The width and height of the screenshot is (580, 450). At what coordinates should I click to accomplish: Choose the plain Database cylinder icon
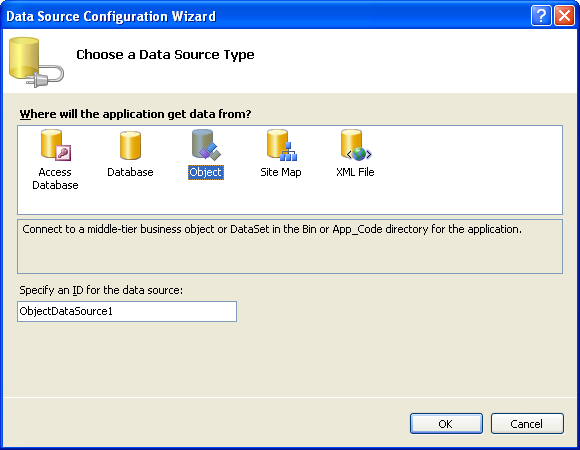point(130,145)
